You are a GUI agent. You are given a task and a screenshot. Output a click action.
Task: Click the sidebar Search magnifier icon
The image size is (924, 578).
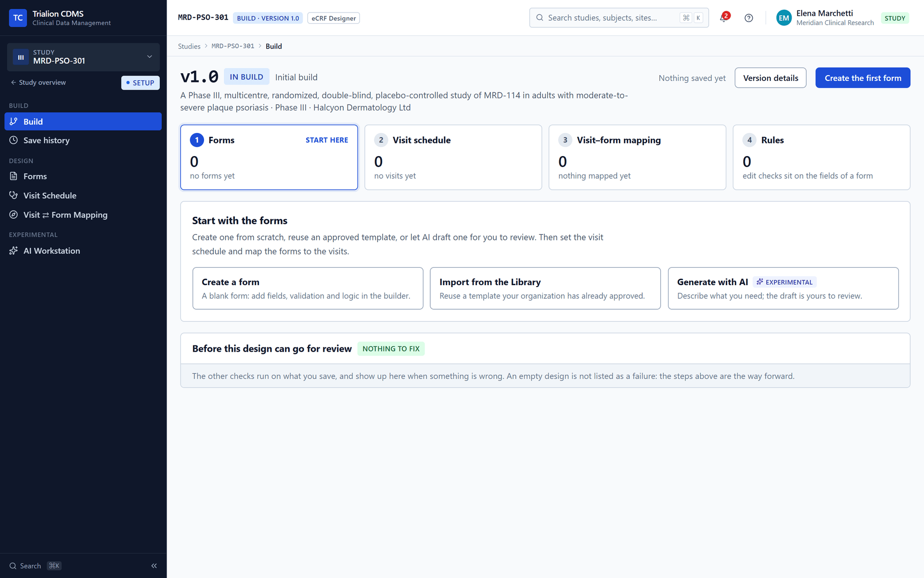coord(13,566)
